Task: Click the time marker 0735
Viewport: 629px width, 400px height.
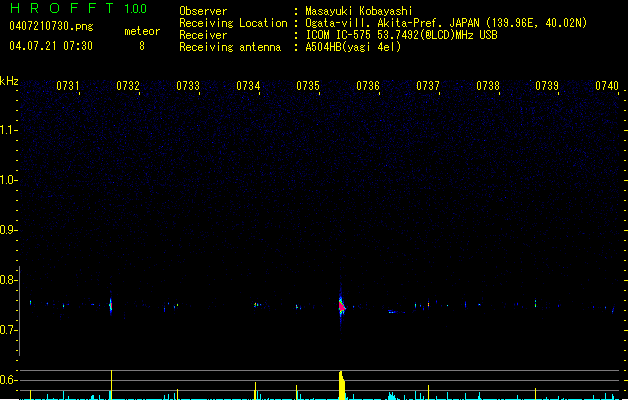Action: tap(308, 86)
